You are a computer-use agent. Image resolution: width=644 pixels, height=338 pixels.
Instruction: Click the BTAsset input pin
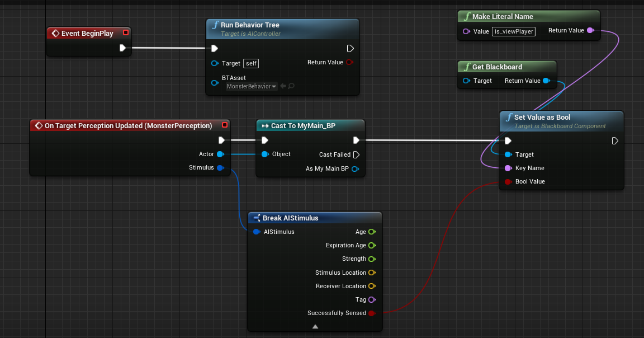coord(215,83)
